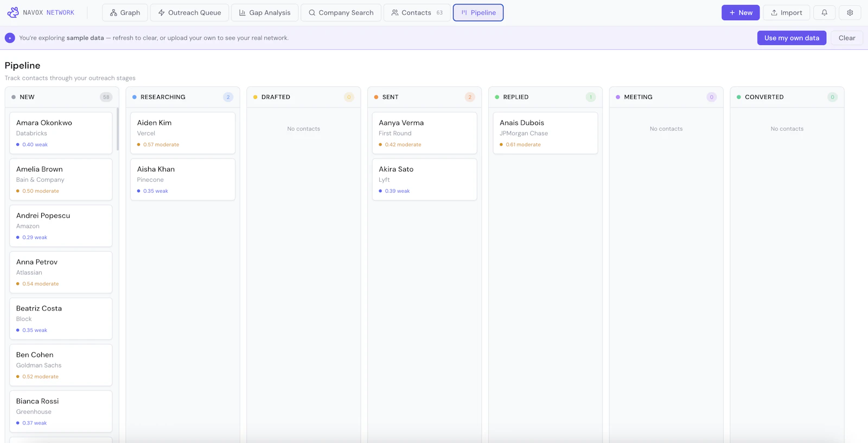The height and width of the screenshot is (443, 868).
Task: Click the First Round company text
Action: [395, 133]
